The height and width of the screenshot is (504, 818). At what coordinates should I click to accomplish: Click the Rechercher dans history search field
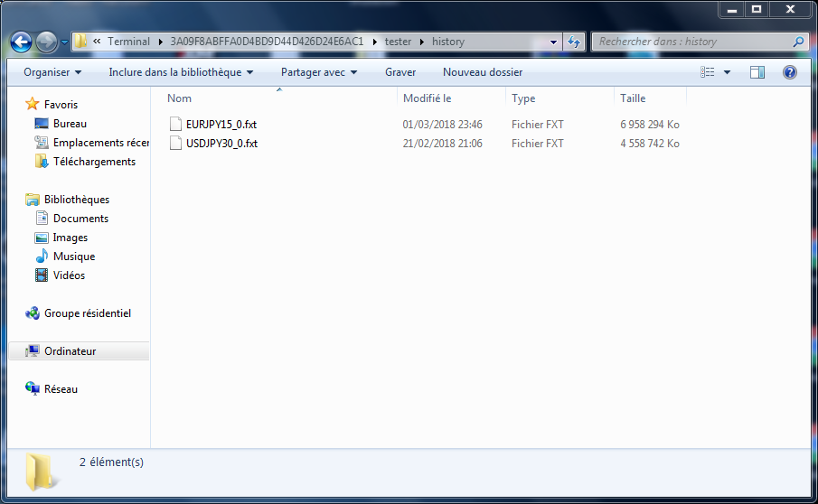pyautogui.click(x=691, y=42)
